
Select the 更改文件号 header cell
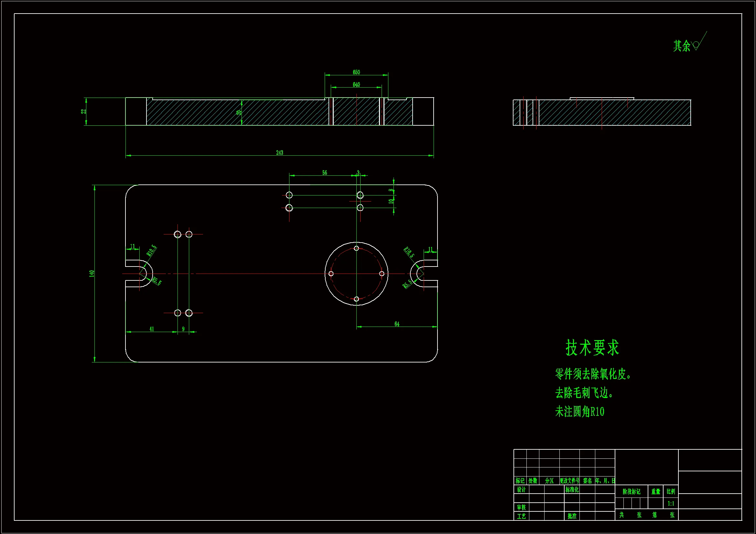569,481
